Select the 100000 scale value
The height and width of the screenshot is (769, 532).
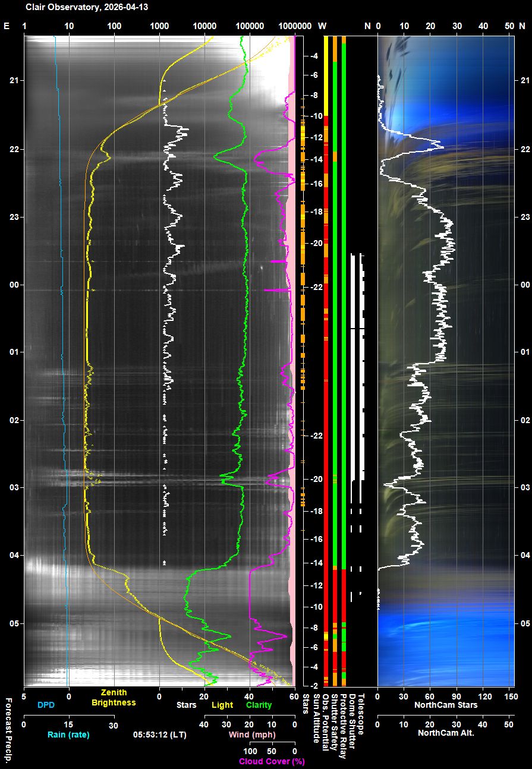click(x=250, y=26)
